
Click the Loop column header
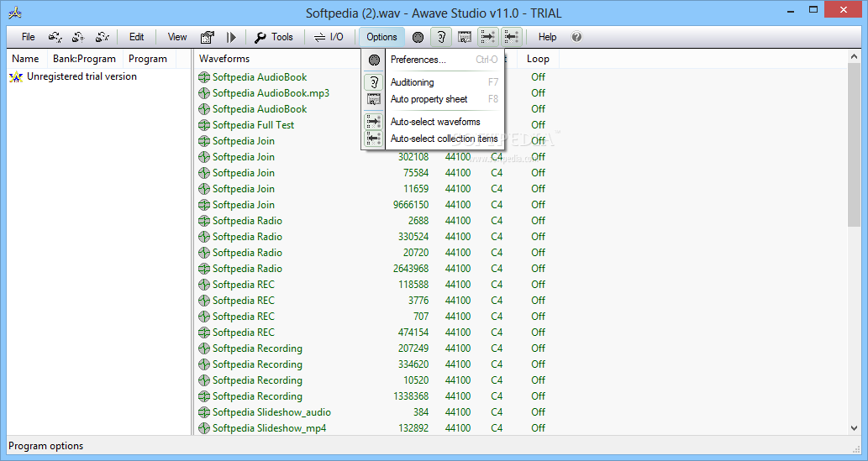pos(538,59)
